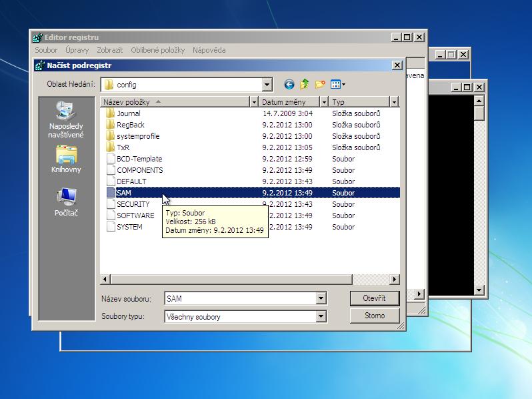Image resolution: width=532 pixels, height=399 pixels.
Task: Select the Počítač sidebar shortcut
Action: (66, 203)
